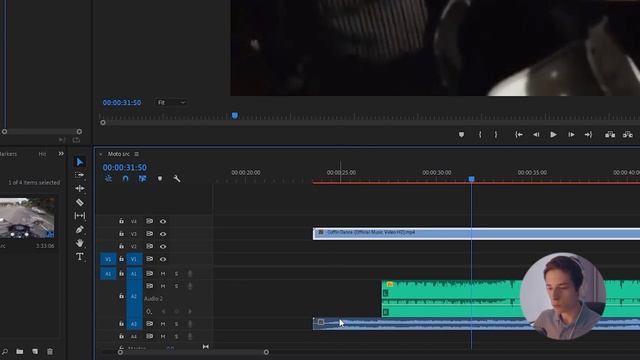640x360 pixels.
Task: Go to Out point in Program monitor
Action: tap(588, 134)
